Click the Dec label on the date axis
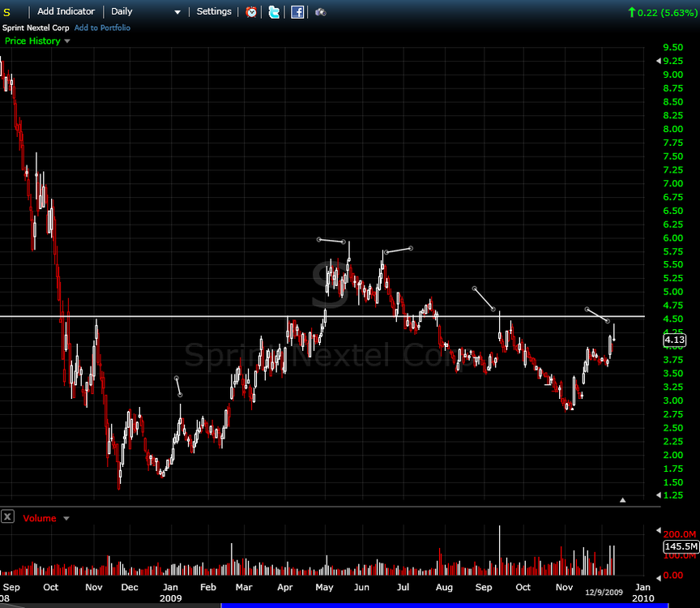700x608 pixels. (130, 587)
